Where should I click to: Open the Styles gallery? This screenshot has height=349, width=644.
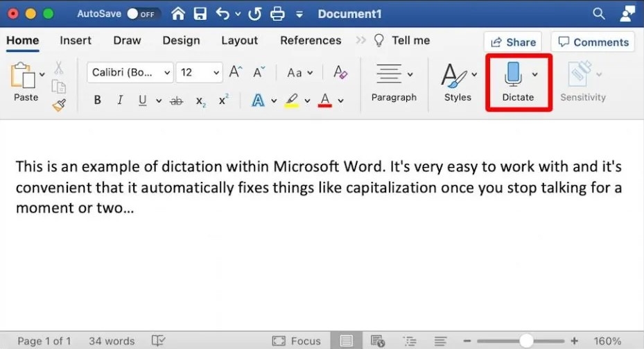[458, 82]
